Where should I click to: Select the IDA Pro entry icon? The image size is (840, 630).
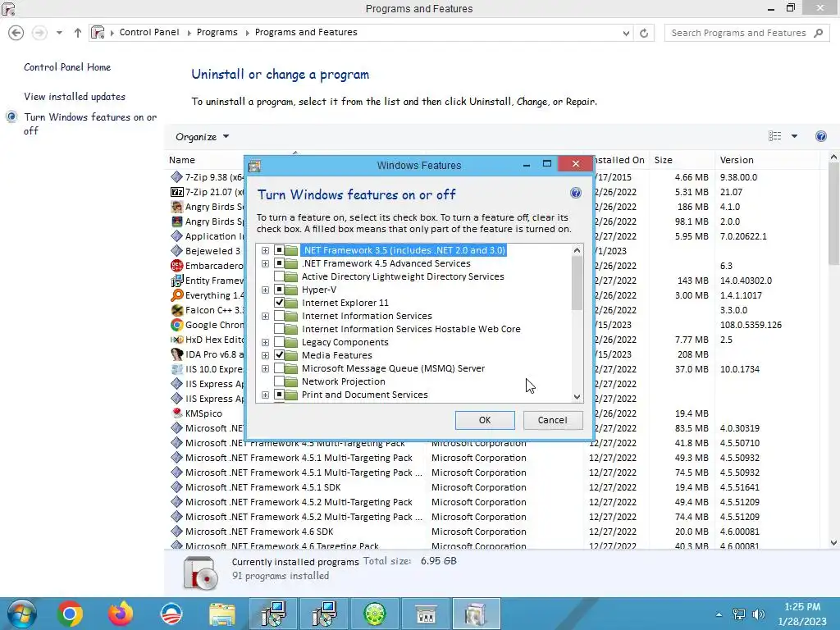point(177,354)
